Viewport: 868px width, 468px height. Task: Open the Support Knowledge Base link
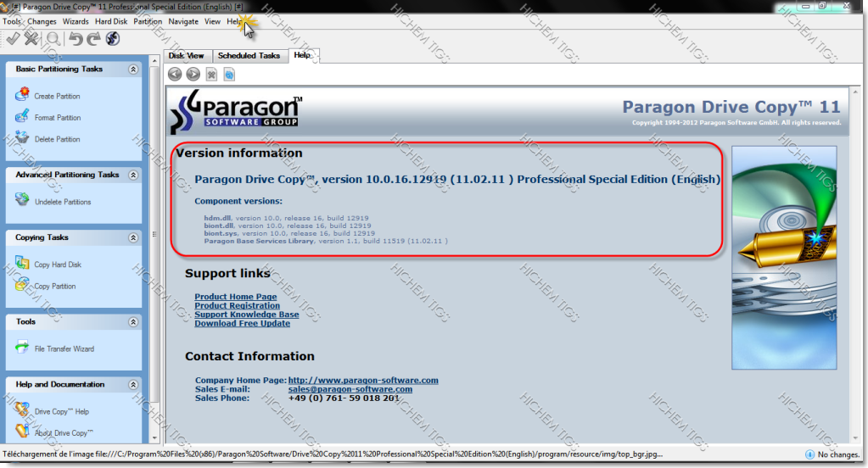tap(247, 315)
